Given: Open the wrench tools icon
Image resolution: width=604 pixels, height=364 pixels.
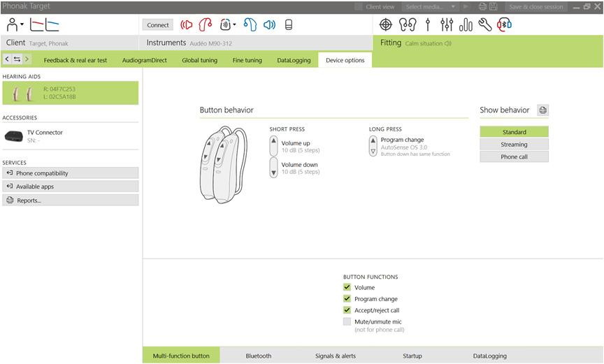Looking at the screenshot, I should point(485,25).
